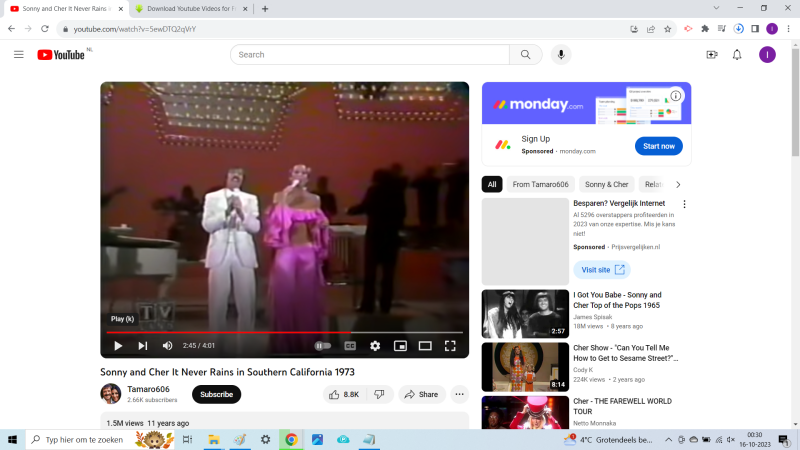This screenshot has height=450, width=800.
Task: Open the Chrome extensions puzzle icon
Action: pos(705,29)
